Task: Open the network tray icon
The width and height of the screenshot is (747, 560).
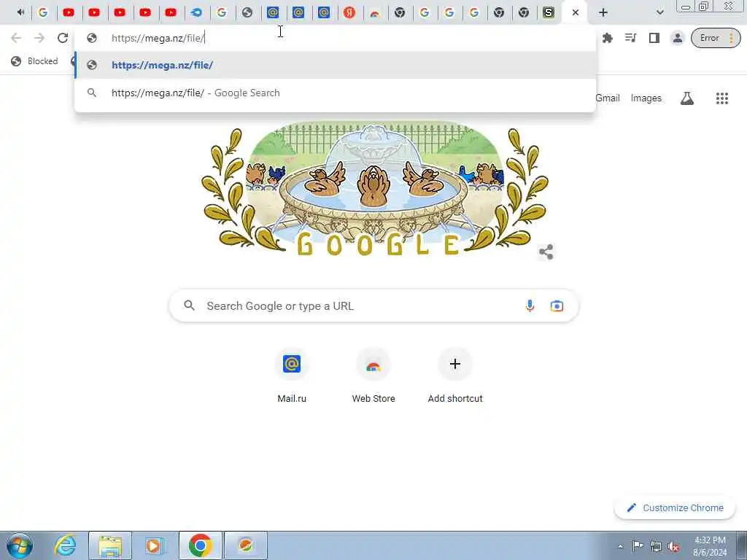Action: pyautogui.click(x=656, y=547)
